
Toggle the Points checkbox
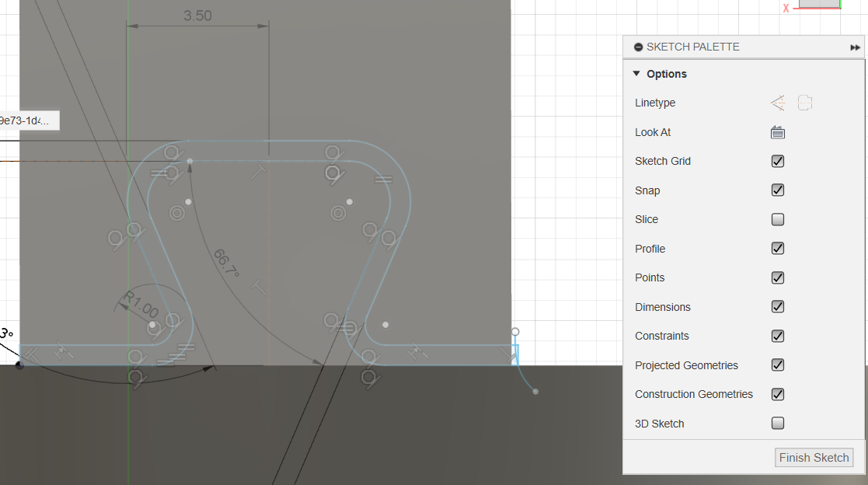click(x=778, y=278)
